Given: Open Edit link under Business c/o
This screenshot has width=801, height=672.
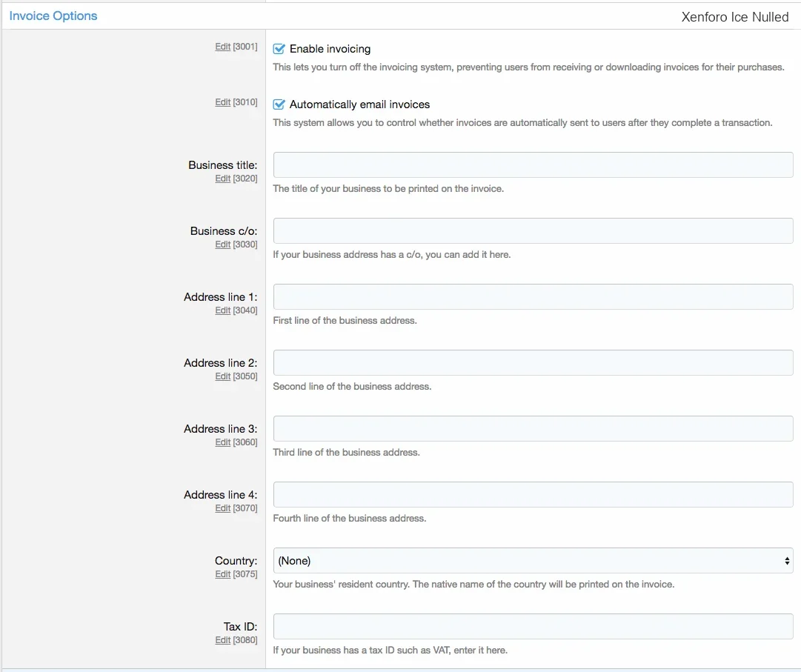Looking at the screenshot, I should point(222,244).
